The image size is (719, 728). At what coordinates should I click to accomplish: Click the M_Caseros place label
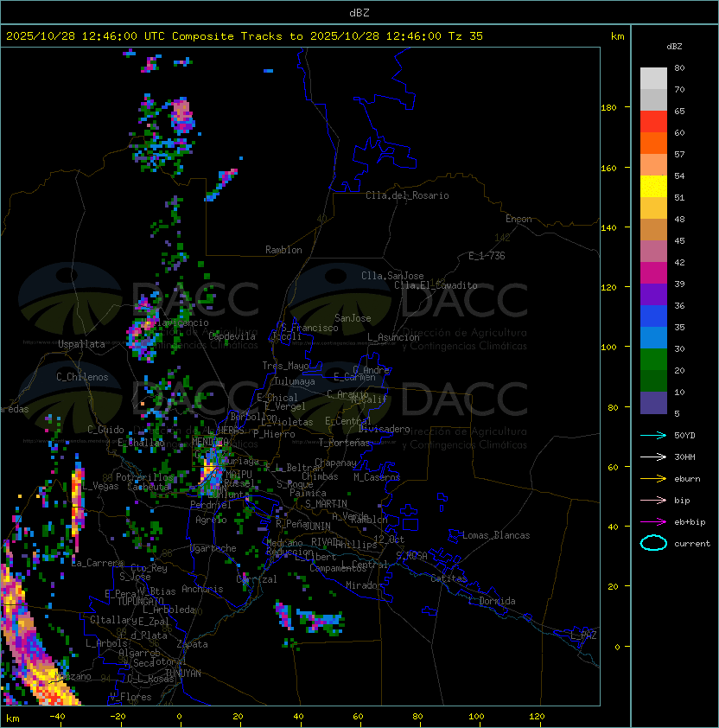click(377, 476)
